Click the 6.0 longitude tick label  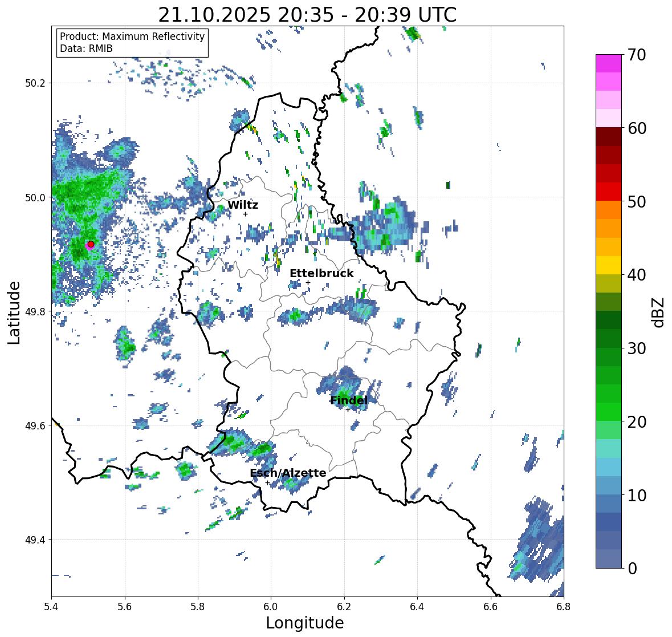point(271,607)
